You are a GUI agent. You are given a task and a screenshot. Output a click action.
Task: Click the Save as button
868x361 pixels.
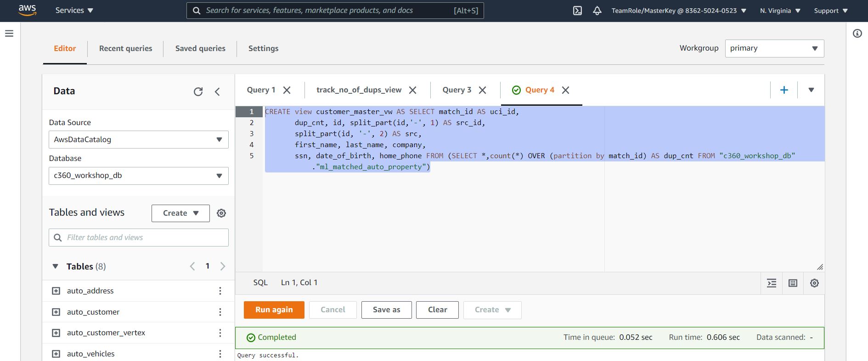[386, 310]
